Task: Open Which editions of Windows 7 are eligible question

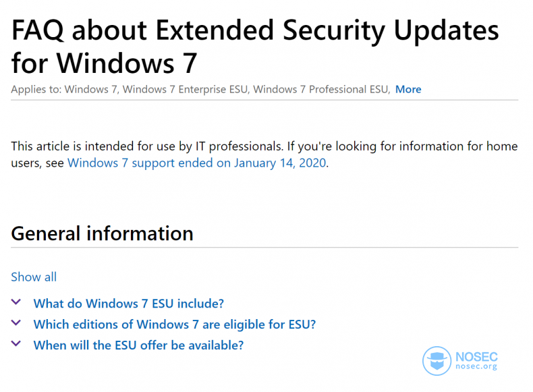Action: pos(174,325)
